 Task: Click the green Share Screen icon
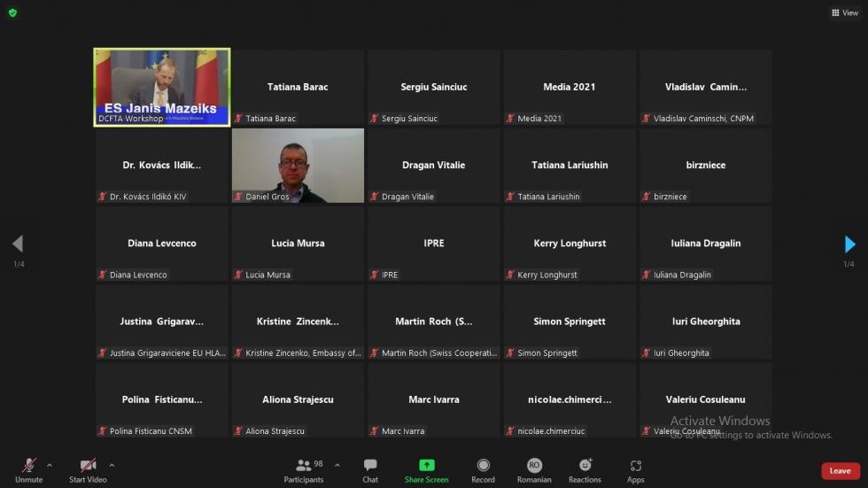(426, 465)
